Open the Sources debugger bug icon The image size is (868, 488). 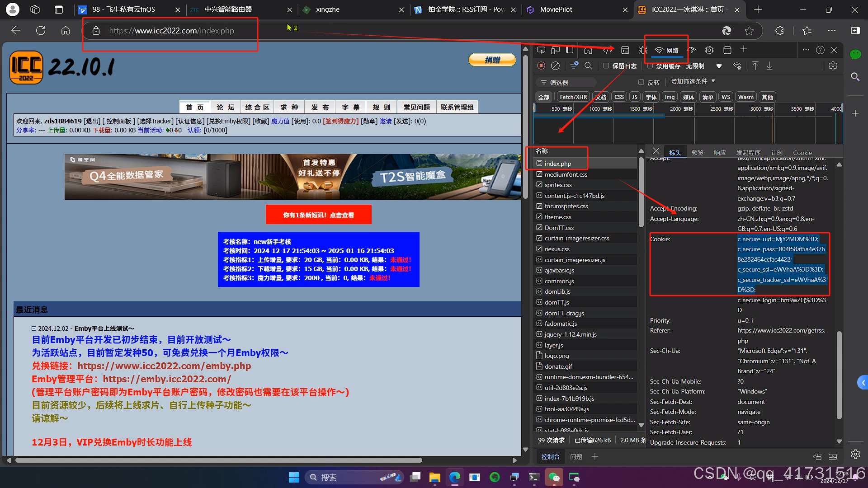[x=643, y=50]
